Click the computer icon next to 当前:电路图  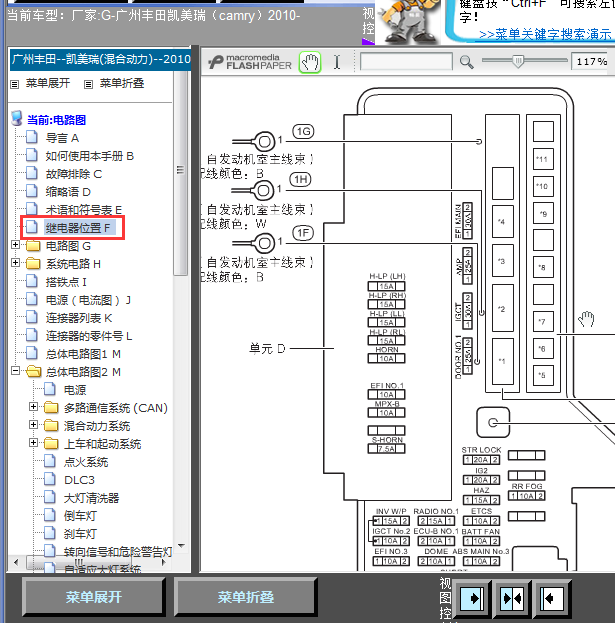point(17,118)
